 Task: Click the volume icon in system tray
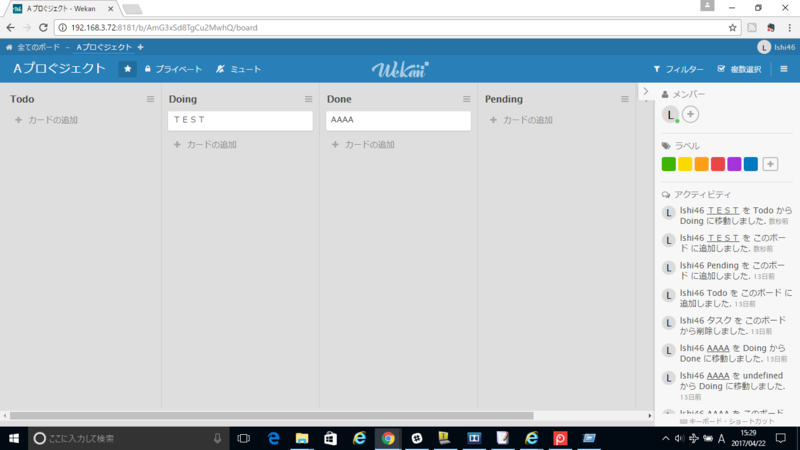tap(679, 438)
